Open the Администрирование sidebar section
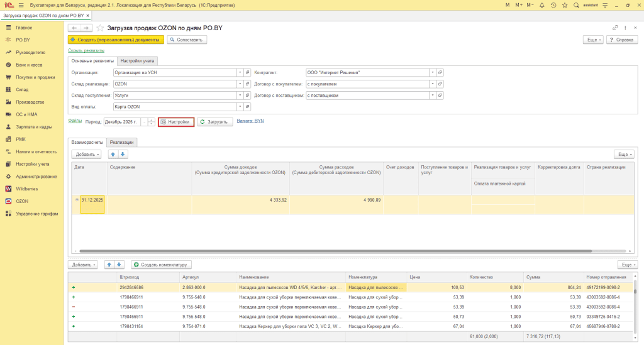Screen dimensions: 644x345 pyautogui.click(x=36, y=177)
